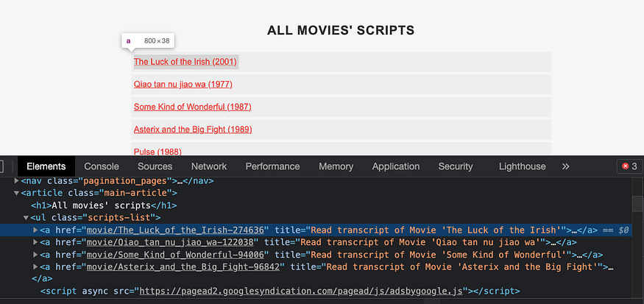Collapse the article main-article node
This screenshot has width=644, height=304.
(x=16, y=193)
